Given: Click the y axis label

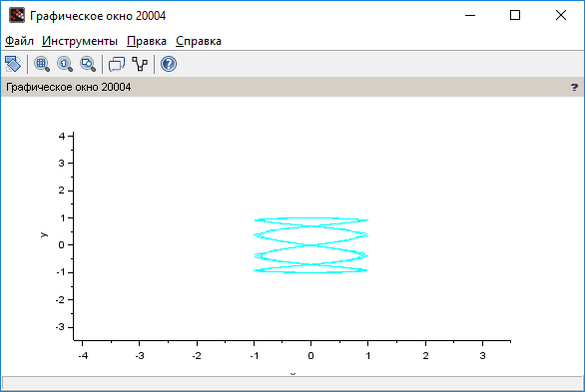Looking at the screenshot, I should tap(44, 234).
